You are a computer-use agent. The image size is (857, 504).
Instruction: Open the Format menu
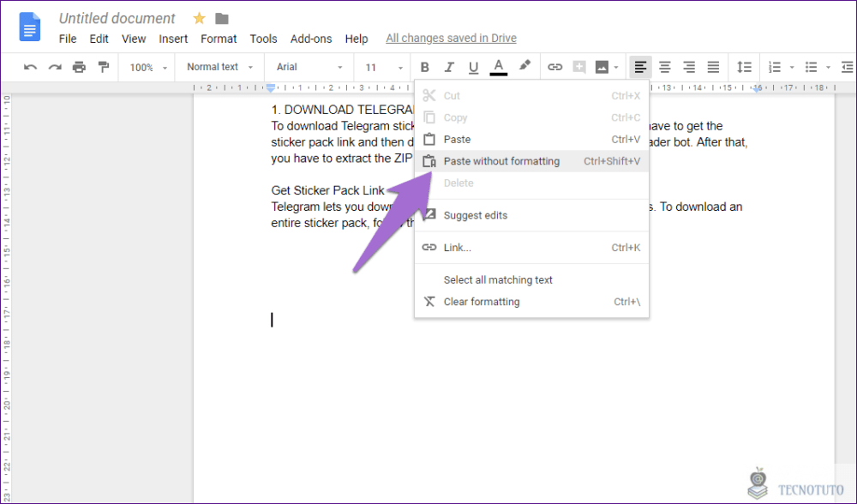point(219,39)
